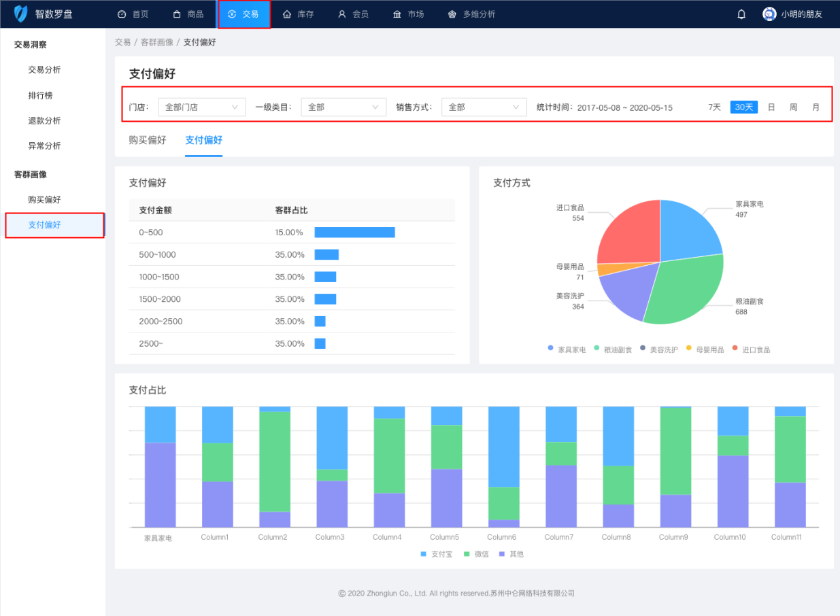The image size is (840, 616).
Task: Click the 客群画像 breadcrumb link
Action: [x=157, y=42]
